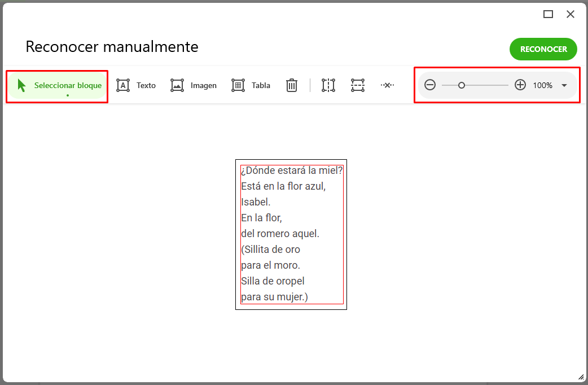Image resolution: width=588 pixels, height=385 pixels.
Task: Choose the Imagen block tool
Action: [194, 86]
